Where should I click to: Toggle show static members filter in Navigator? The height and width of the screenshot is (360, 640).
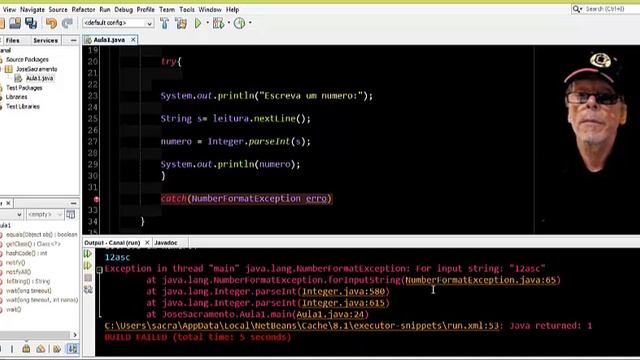[x=57, y=349]
